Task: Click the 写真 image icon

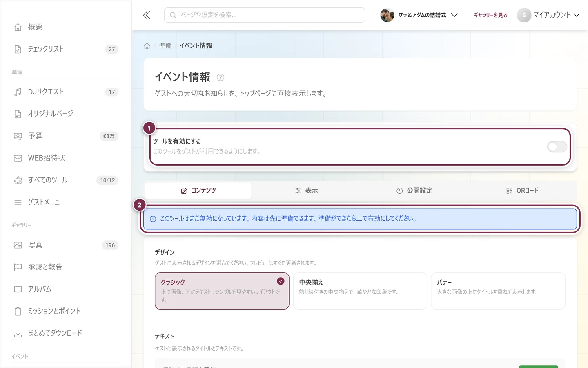Action: (18, 245)
